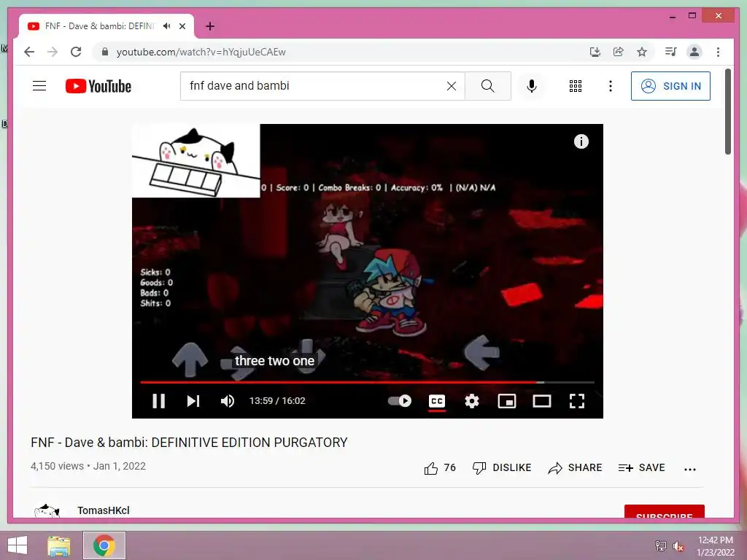This screenshot has width=747, height=560.
Task: Go back in browser
Action: click(x=29, y=52)
